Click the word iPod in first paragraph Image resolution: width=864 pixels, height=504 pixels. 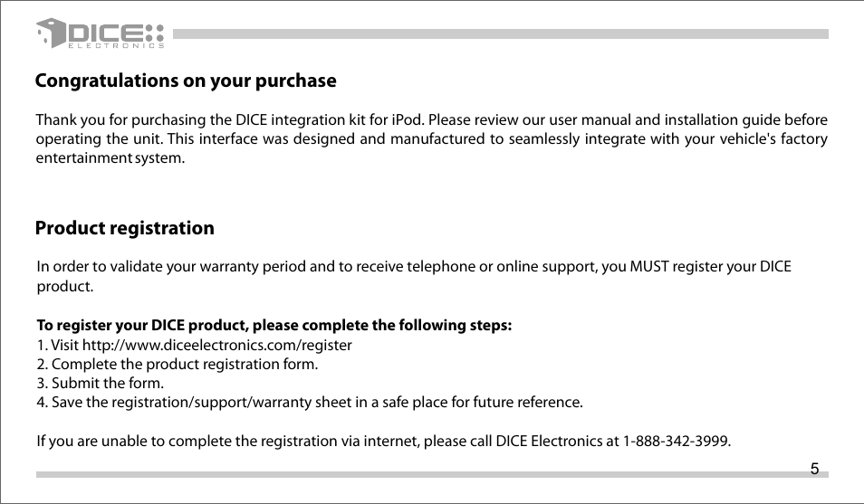pos(408,120)
